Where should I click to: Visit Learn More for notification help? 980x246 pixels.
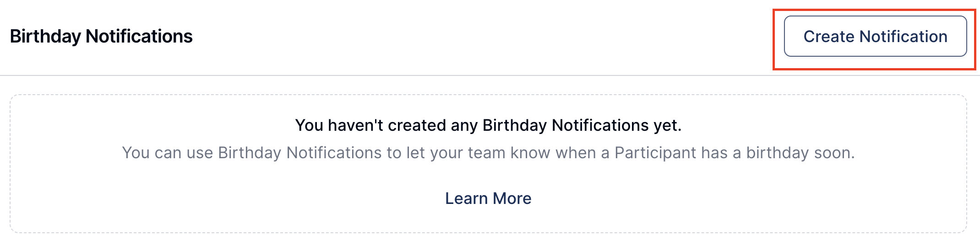pos(488,198)
